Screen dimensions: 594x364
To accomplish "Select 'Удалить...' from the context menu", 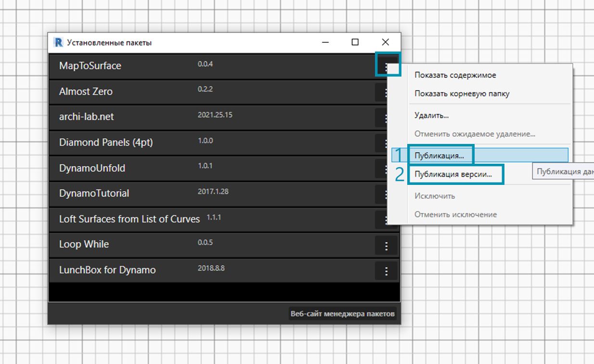I will (x=432, y=116).
